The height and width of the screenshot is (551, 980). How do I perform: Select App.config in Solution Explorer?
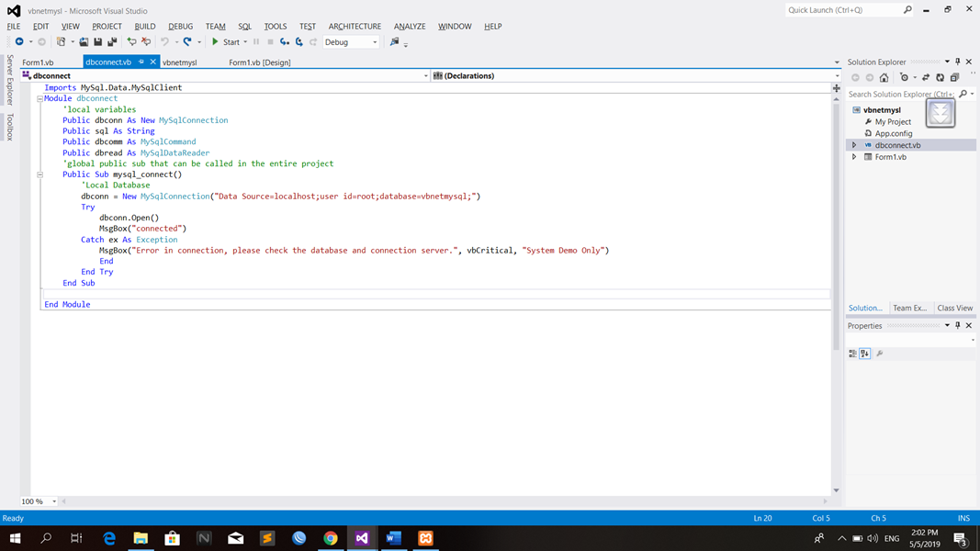(x=893, y=133)
